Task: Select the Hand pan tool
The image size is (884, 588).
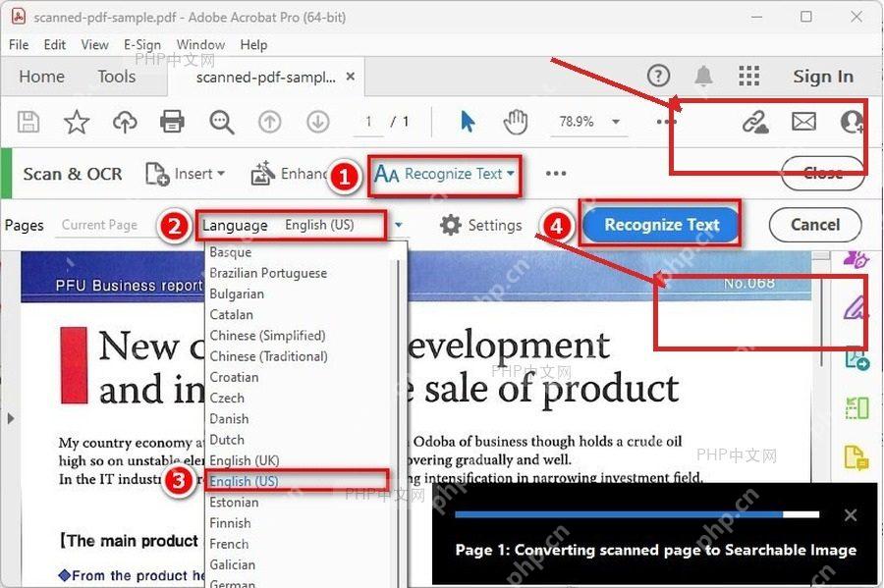Action: 516,122
